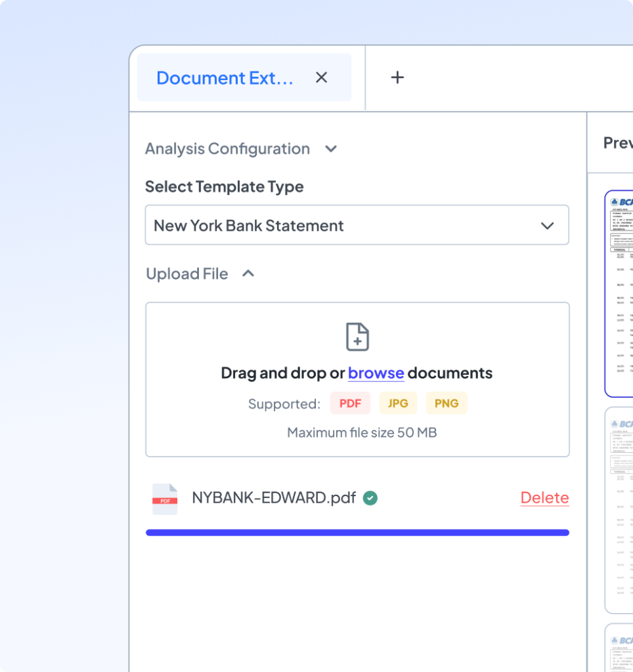Click the add-document icon in upload area

(x=357, y=337)
